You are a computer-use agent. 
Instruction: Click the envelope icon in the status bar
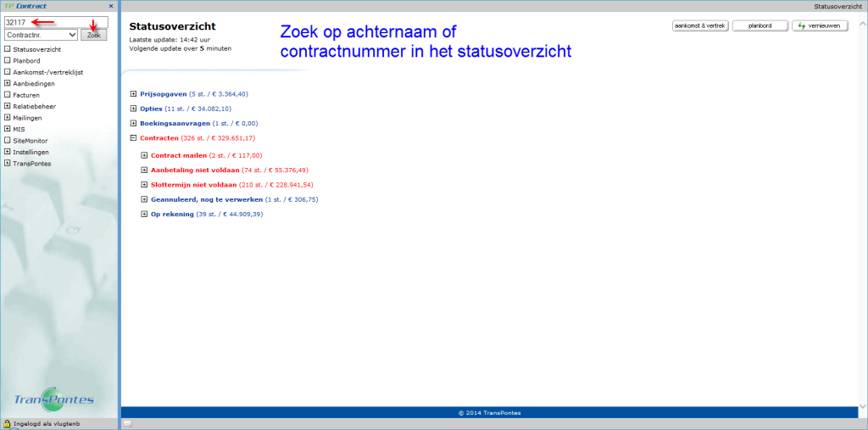pyautogui.click(x=127, y=423)
